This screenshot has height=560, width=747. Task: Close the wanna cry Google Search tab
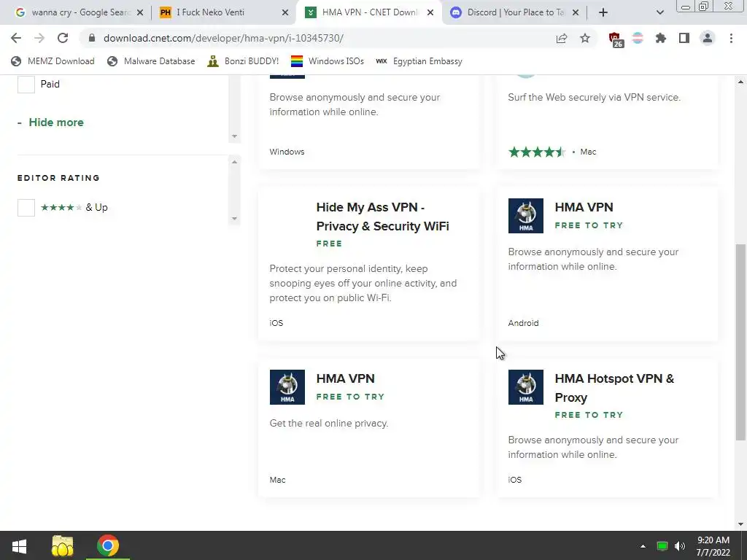coord(140,12)
